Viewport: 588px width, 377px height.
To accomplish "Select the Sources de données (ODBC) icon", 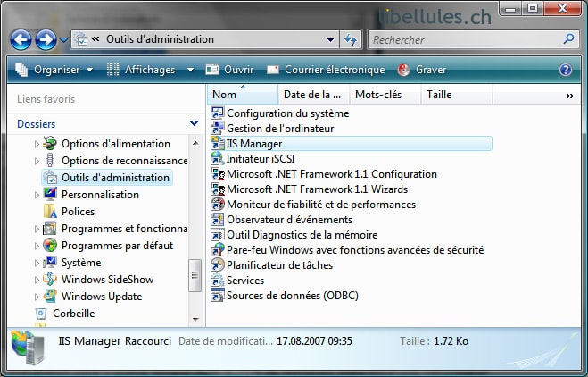I will click(217, 296).
